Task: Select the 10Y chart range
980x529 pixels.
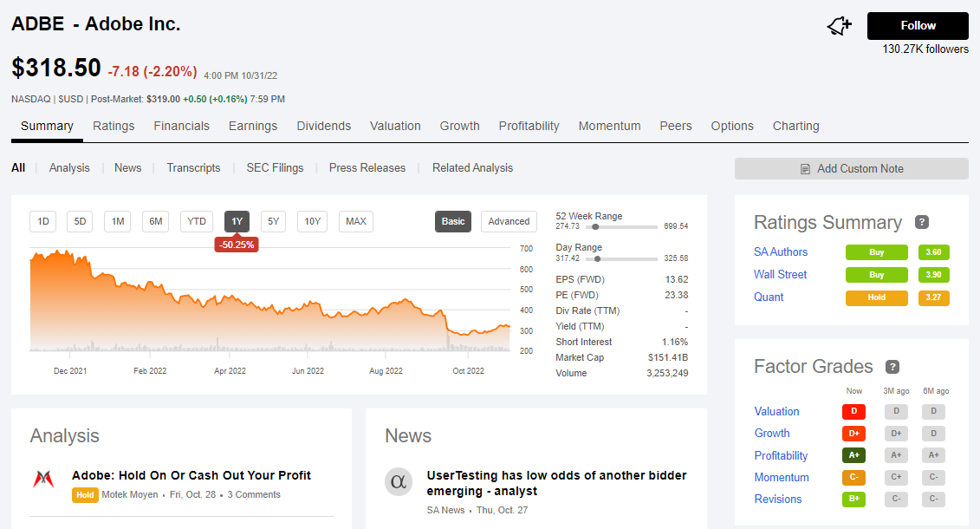Action: click(312, 221)
